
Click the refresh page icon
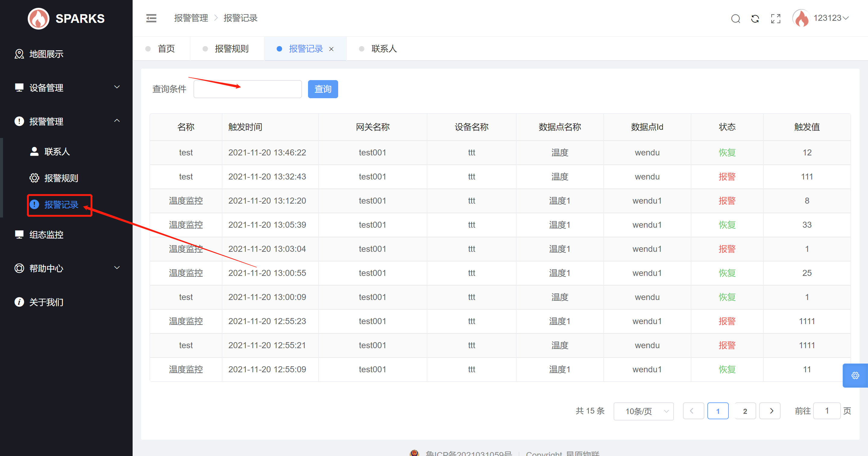[755, 18]
